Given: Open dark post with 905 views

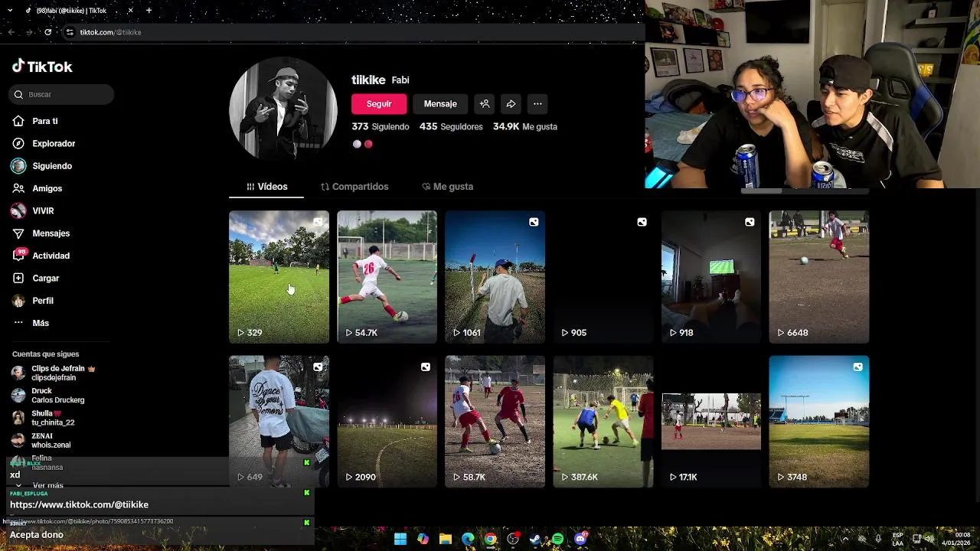Looking at the screenshot, I should [x=603, y=276].
